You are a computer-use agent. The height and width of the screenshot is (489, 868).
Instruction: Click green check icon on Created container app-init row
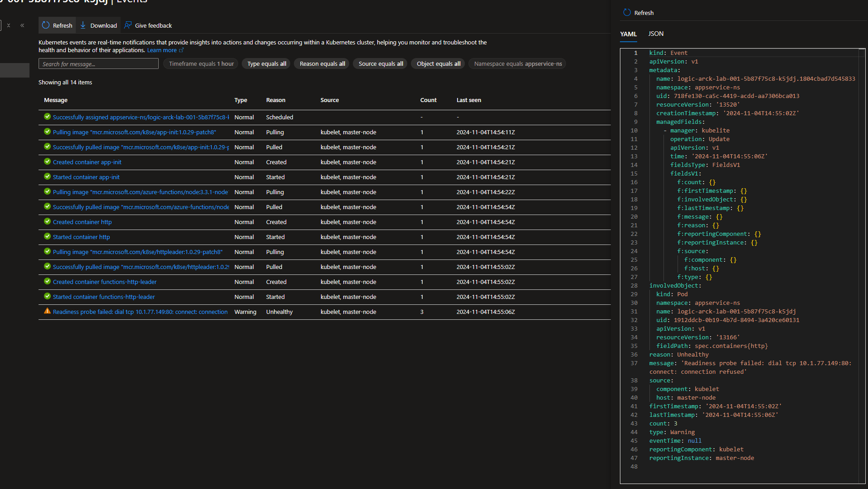click(47, 161)
